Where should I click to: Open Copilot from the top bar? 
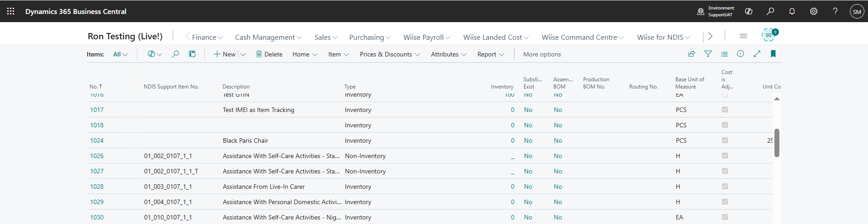coord(749,11)
